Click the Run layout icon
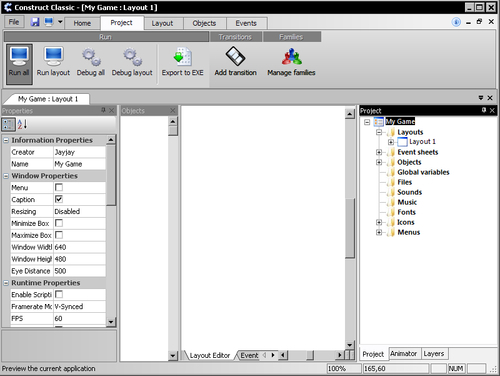Image resolution: width=500 pixels, height=376 pixels. click(x=53, y=56)
